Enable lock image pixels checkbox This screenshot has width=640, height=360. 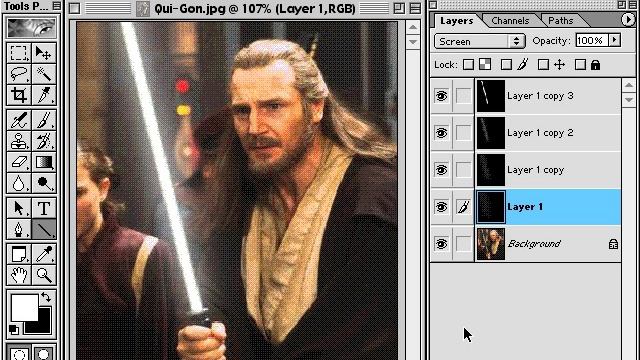(x=506, y=64)
